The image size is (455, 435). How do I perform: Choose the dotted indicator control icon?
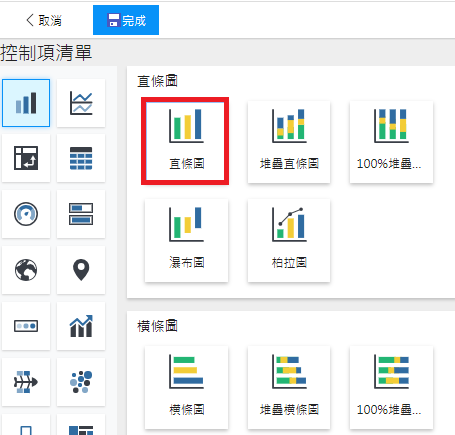click(x=26, y=326)
